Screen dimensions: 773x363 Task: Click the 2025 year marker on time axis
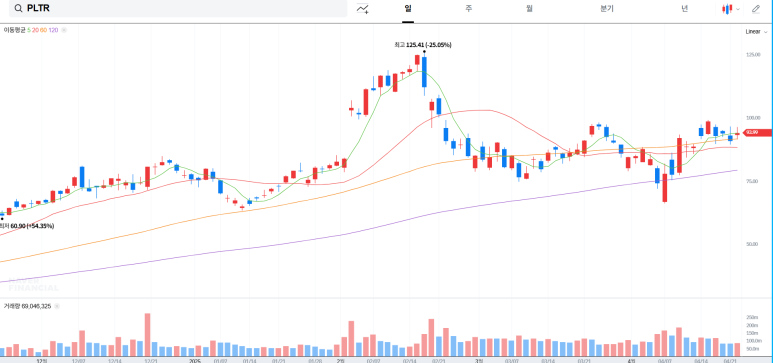(x=195, y=361)
